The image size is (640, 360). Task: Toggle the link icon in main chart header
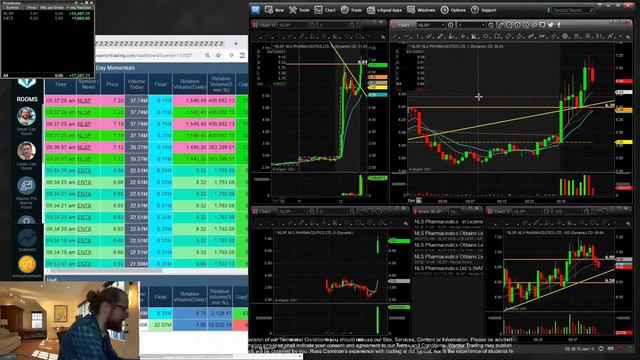click(534, 25)
